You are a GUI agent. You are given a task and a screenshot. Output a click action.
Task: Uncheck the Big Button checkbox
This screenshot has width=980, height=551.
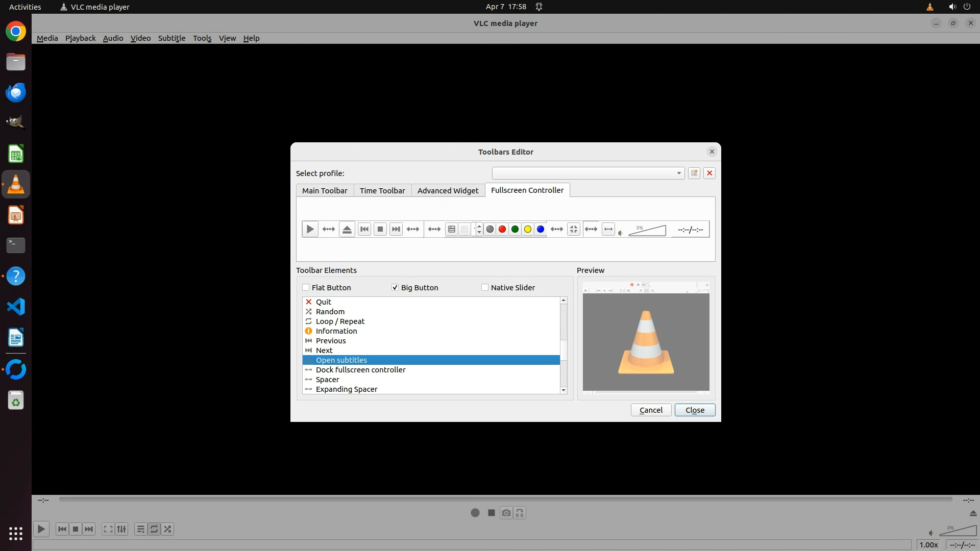(x=395, y=287)
